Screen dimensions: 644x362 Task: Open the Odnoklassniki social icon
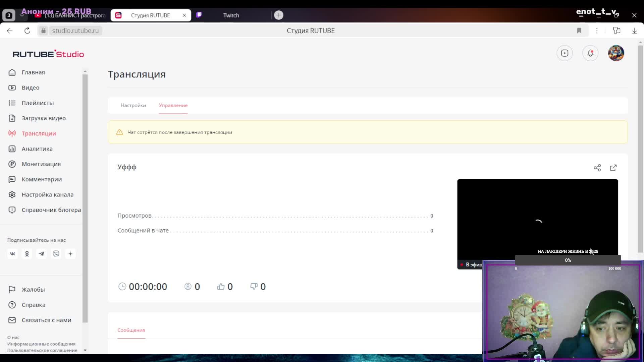(27, 254)
